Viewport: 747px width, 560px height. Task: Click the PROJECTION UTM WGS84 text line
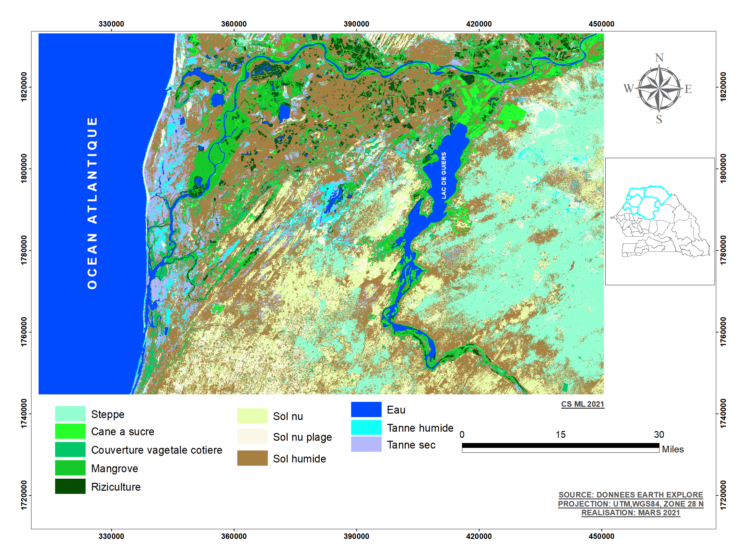[x=630, y=504]
